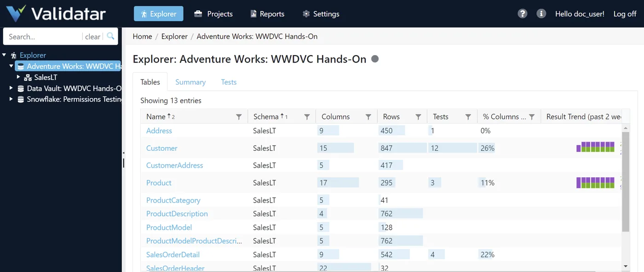The image size is (644, 272).
Task: Click the Customer result trend chart
Action: click(x=595, y=147)
